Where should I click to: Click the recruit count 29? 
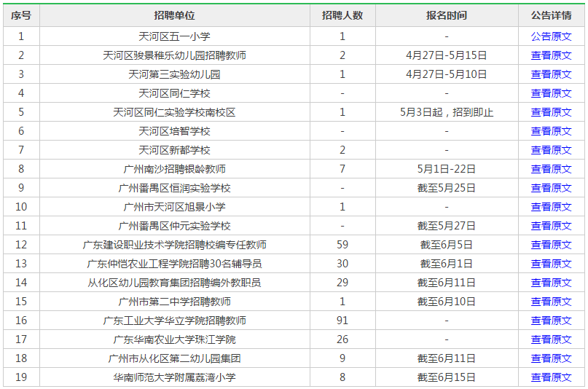point(342,283)
